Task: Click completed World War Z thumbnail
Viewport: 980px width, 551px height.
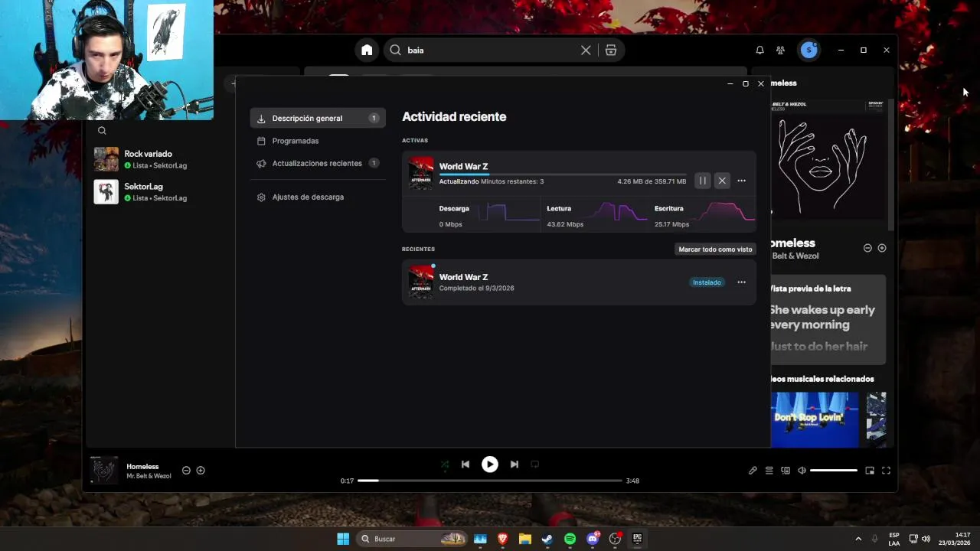Action: pos(420,282)
